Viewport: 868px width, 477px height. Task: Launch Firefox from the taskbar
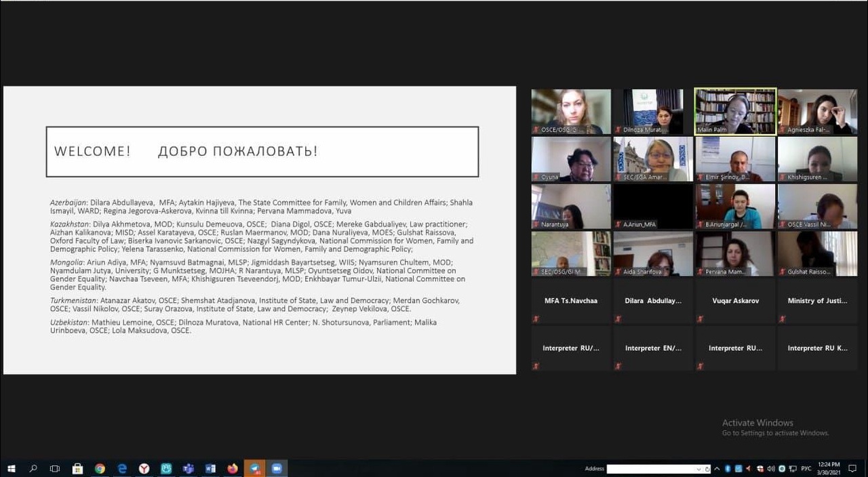(233, 468)
